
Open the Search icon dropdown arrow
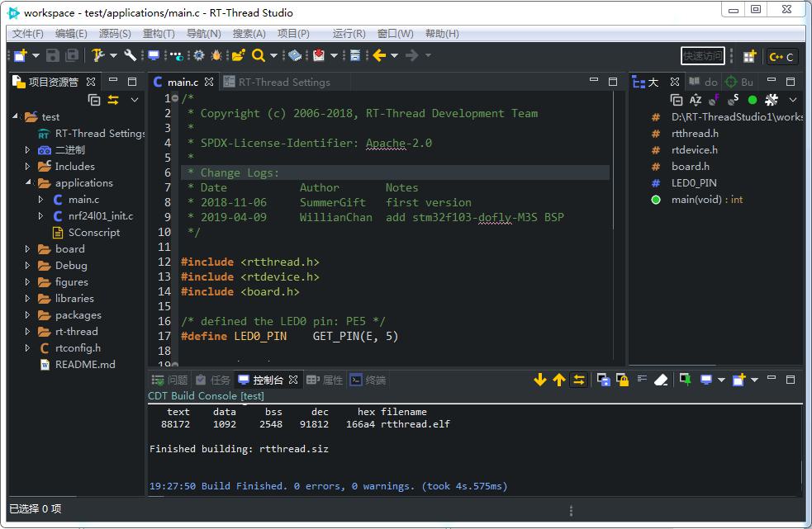point(274,55)
